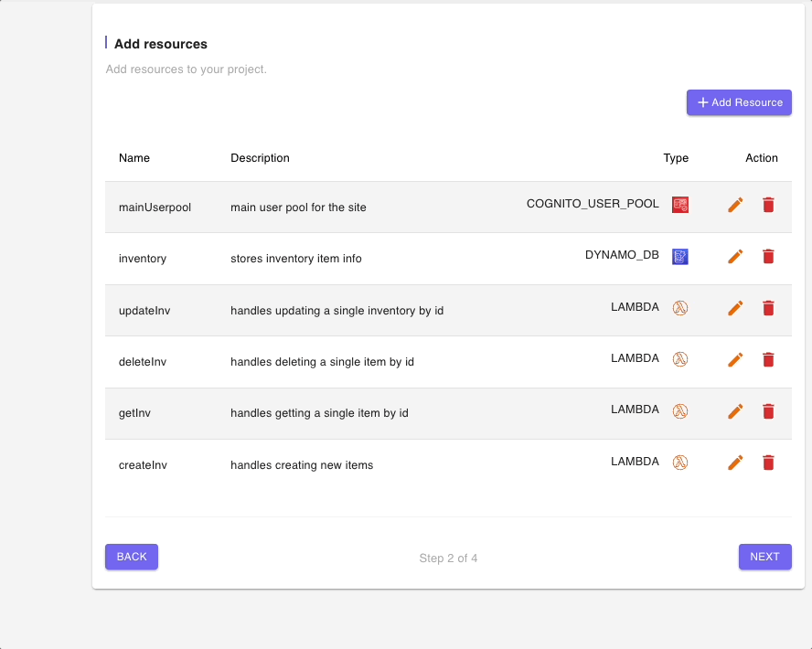Select the getInv name cell
This screenshot has height=649, width=812.
pos(134,413)
